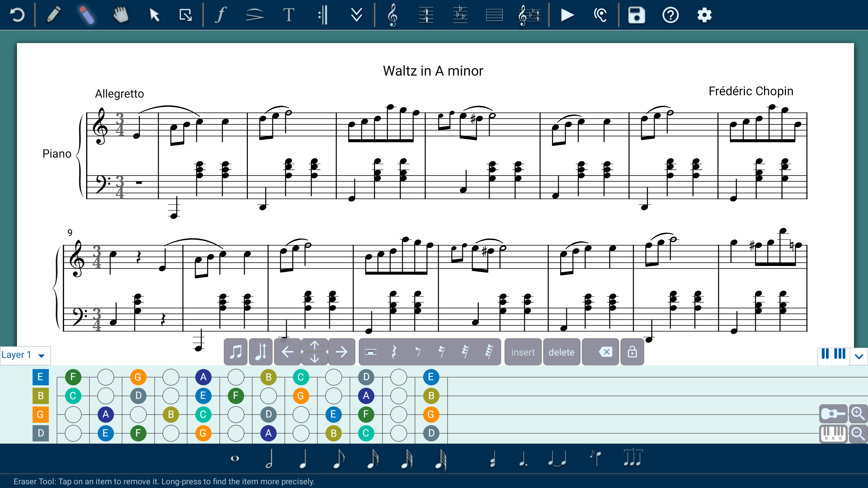This screenshot has width=868, height=488.
Task: Select quarter note duration
Action: [x=303, y=459]
